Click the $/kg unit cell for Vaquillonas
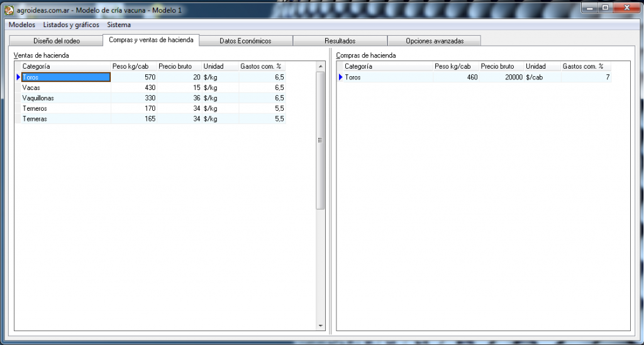 [x=220, y=98]
